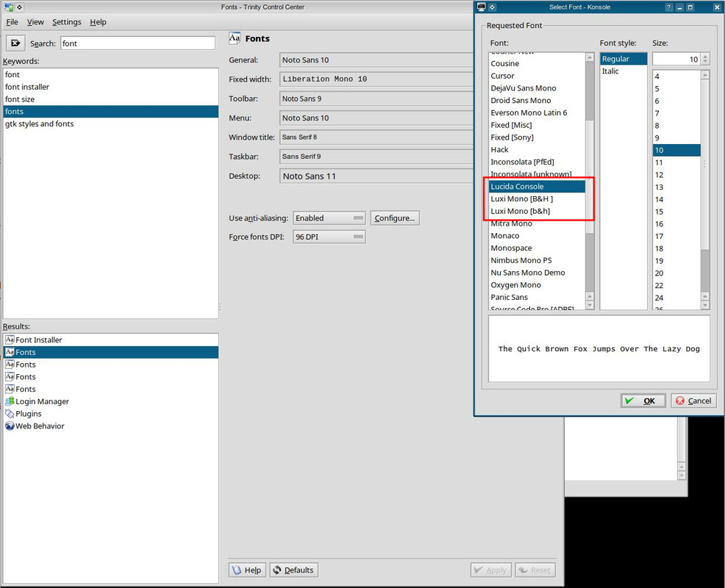Click the Plugins icon in Results
Image resolution: width=725 pixels, height=588 pixels.
click(10, 414)
